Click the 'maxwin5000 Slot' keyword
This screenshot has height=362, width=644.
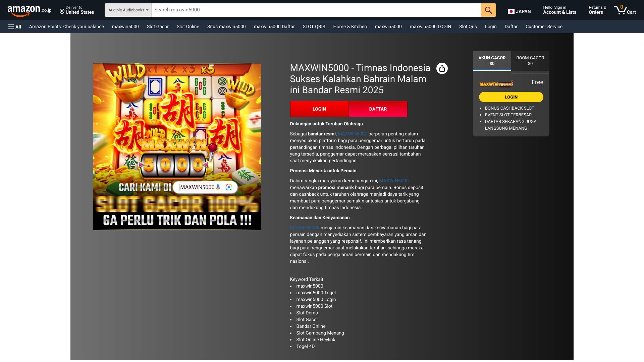point(314,306)
